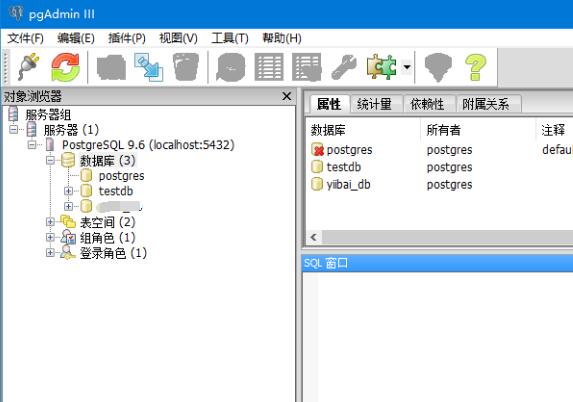Click the postgres row in the database list
This screenshot has height=402, width=573.
(x=439, y=150)
